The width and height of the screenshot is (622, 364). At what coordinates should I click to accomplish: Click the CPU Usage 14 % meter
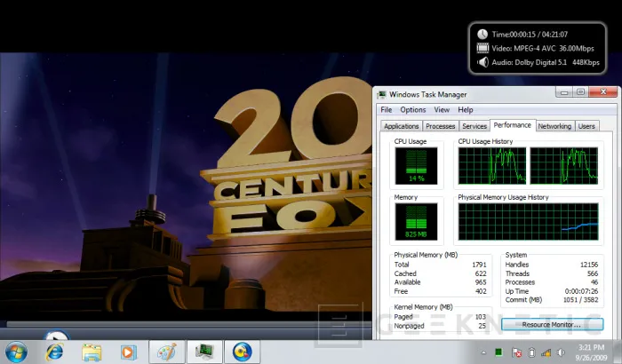click(416, 166)
